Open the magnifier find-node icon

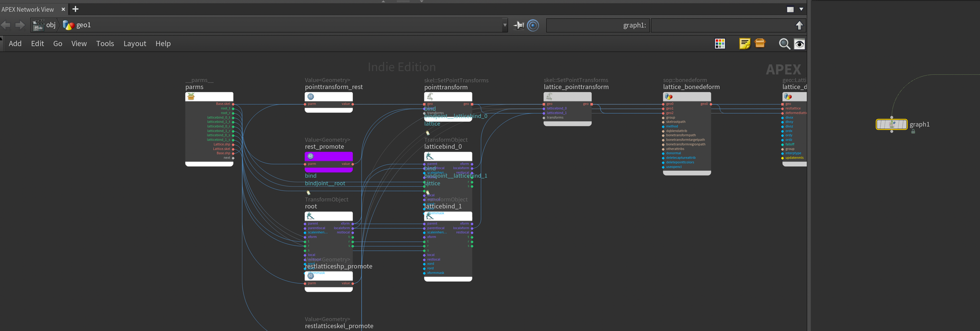click(x=784, y=44)
